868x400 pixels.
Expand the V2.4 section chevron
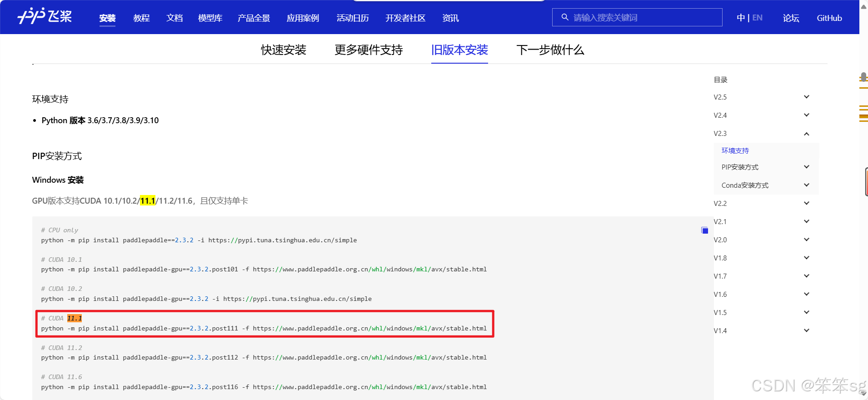point(807,115)
